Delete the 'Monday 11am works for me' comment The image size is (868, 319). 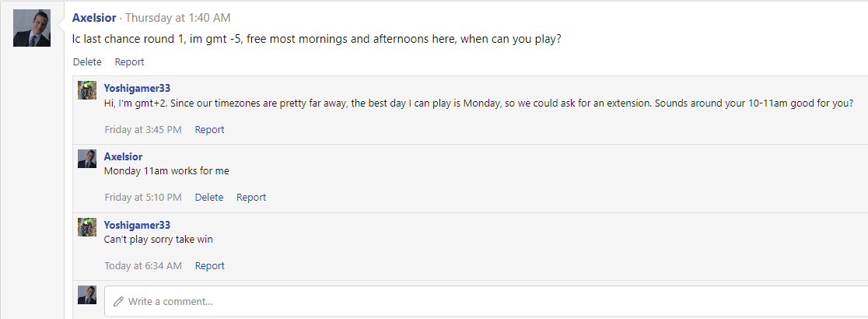tap(209, 197)
